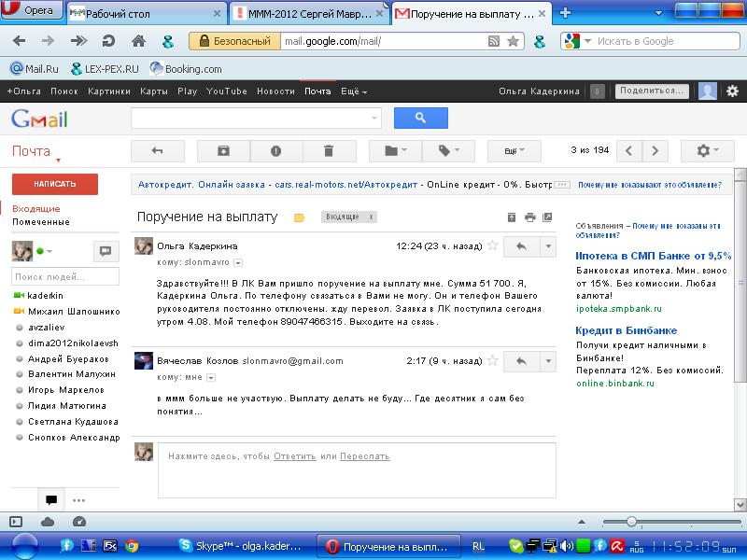
Task: Open the Помеченные starred folder
Action: click(41, 222)
